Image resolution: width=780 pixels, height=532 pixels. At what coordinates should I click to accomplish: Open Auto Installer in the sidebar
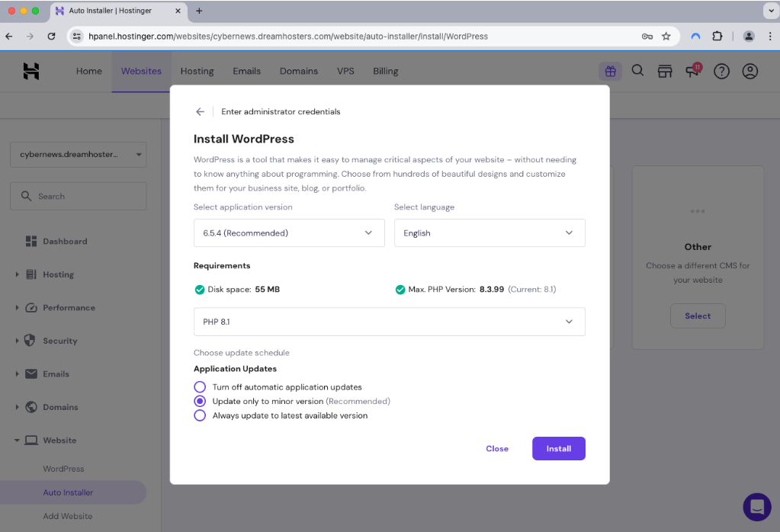point(68,492)
